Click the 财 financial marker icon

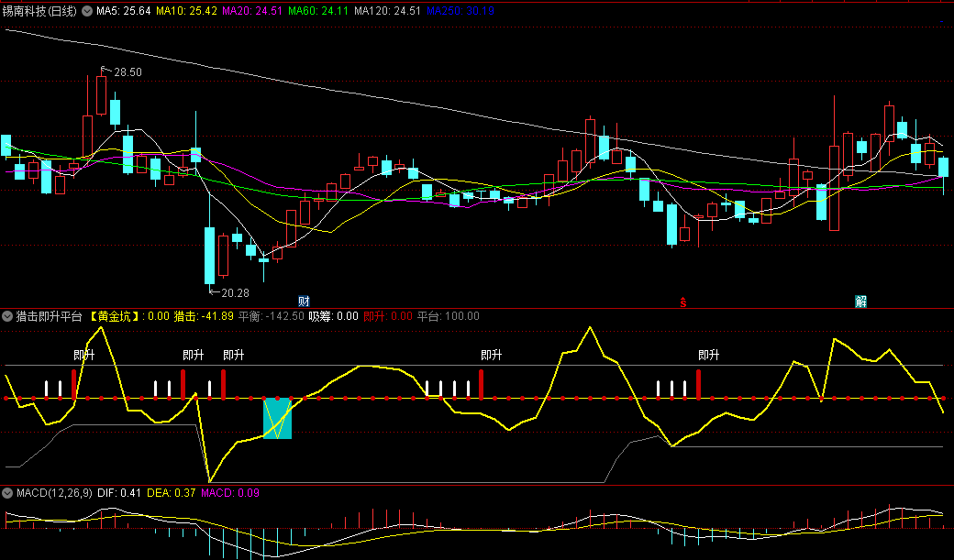(x=304, y=301)
